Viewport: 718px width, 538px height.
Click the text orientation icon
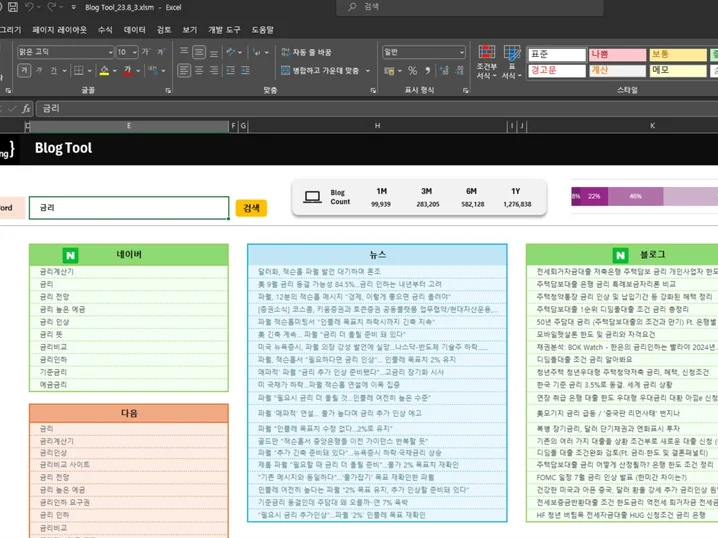click(231, 52)
